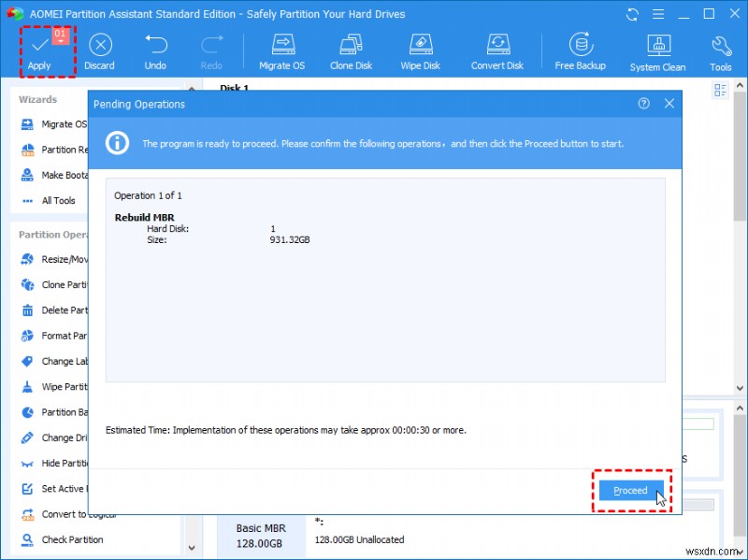Image resolution: width=748 pixels, height=560 pixels.
Task: Switch the disk list layout view
Action: tap(719, 89)
